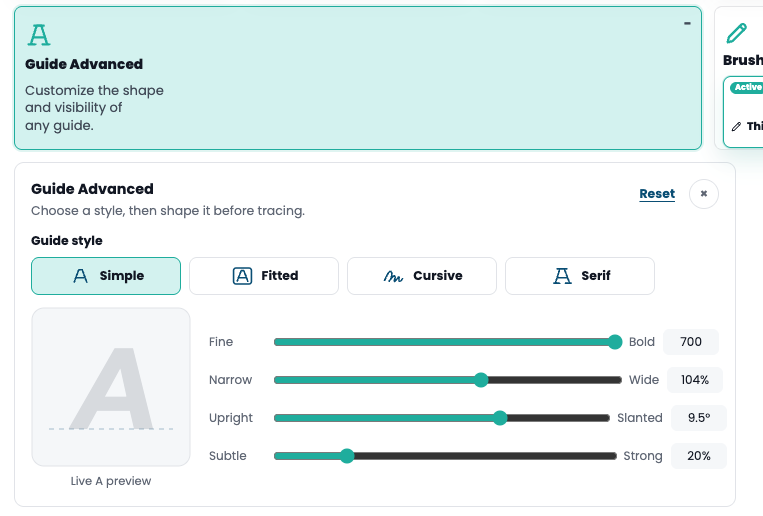
Task: Click the Live A preview thumbnail
Action: (111, 387)
